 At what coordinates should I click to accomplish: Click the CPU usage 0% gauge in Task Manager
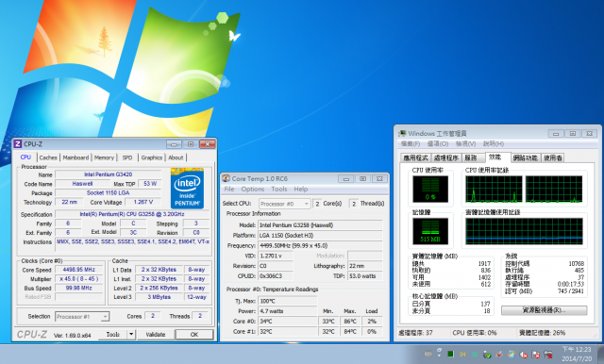pyautogui.click(x=430, y=189)
